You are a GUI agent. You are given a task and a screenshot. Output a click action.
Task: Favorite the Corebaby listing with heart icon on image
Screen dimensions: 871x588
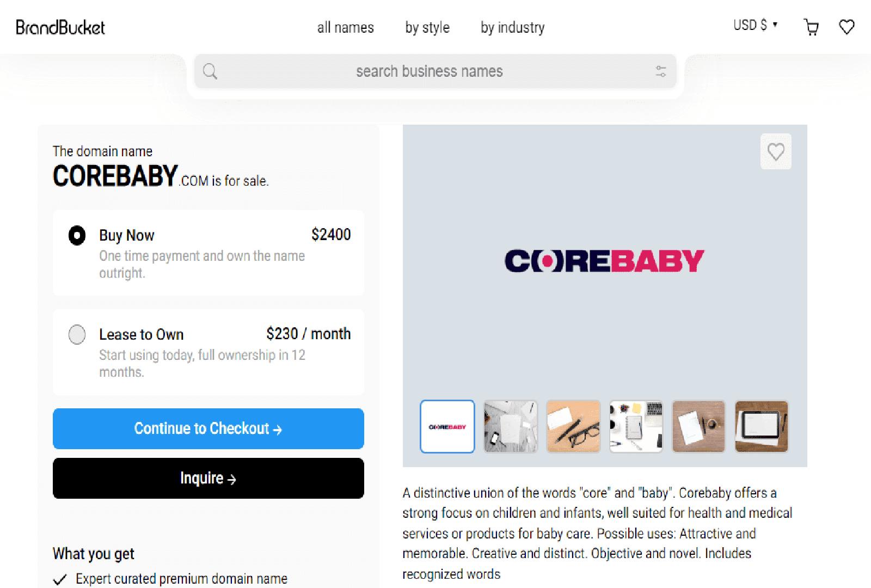pyautogui.click(x=775, y=152)
